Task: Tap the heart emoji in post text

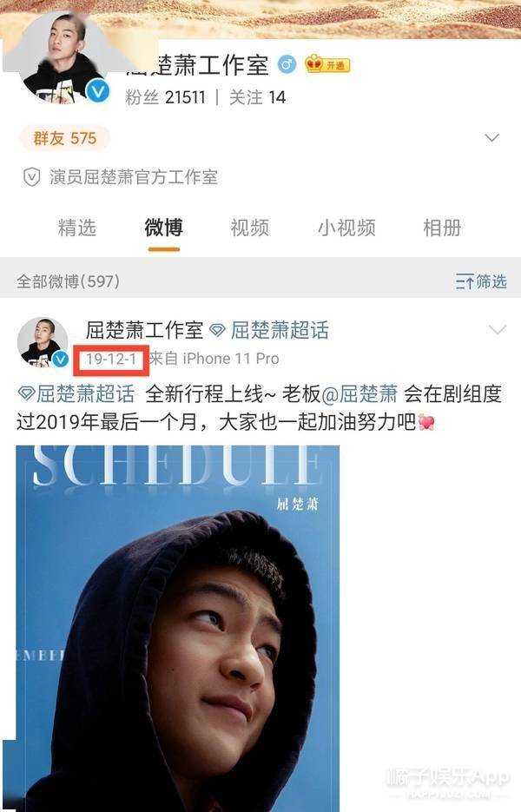Action: click(426, 423)
